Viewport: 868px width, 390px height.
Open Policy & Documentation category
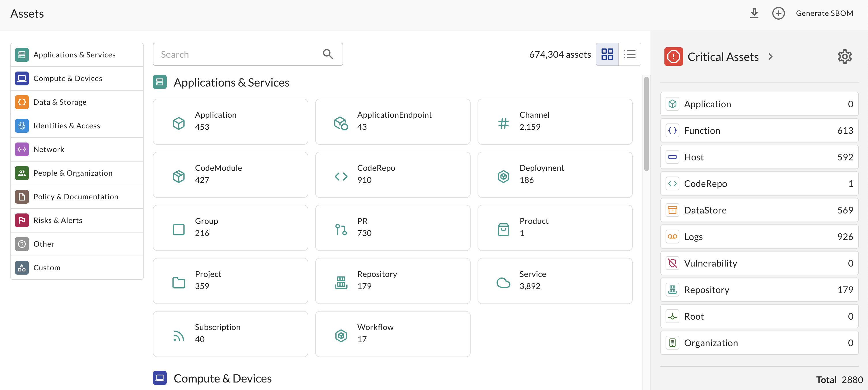(77, 196)
